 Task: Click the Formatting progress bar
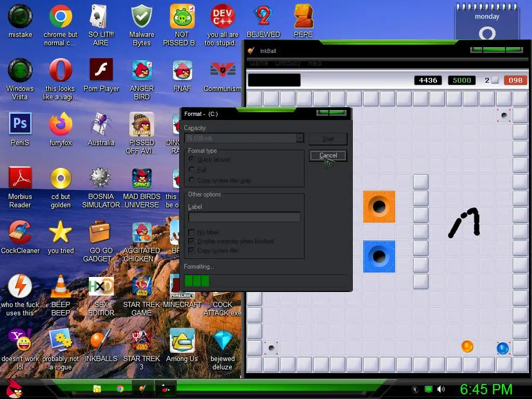coord(265,281)
